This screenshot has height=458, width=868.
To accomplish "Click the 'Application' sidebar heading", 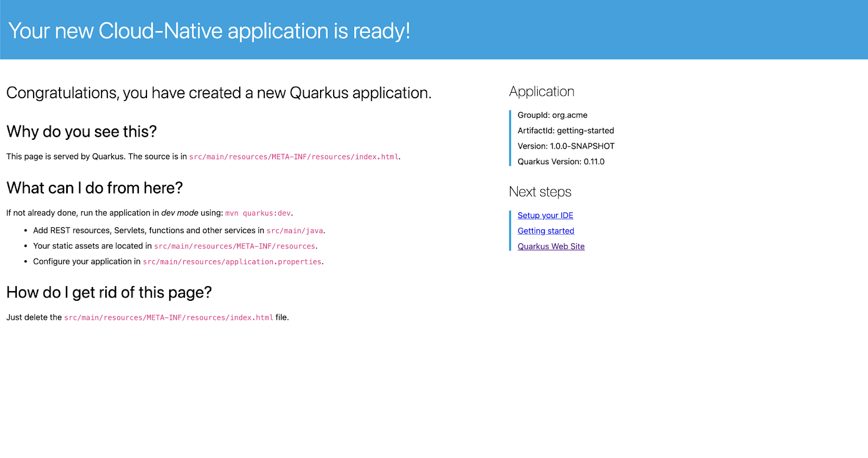I will tap(541, 92).
